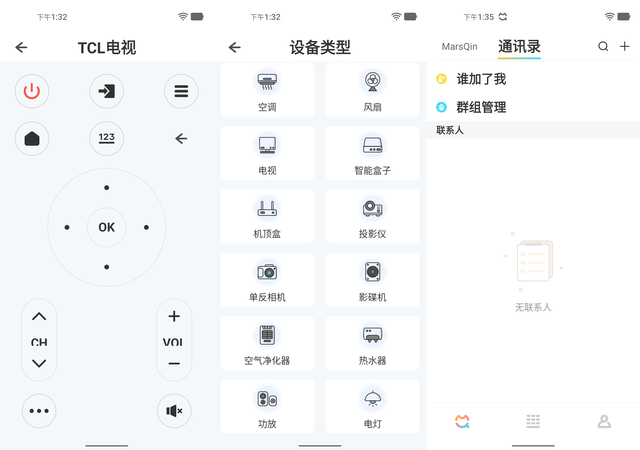640x450 pixels.
Task: Choose the 风扇 fan device
Action: tap(373, 90)
